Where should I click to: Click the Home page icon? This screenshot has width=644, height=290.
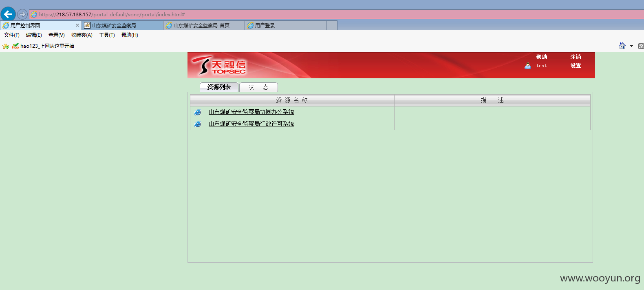click(x=622, y=46)
